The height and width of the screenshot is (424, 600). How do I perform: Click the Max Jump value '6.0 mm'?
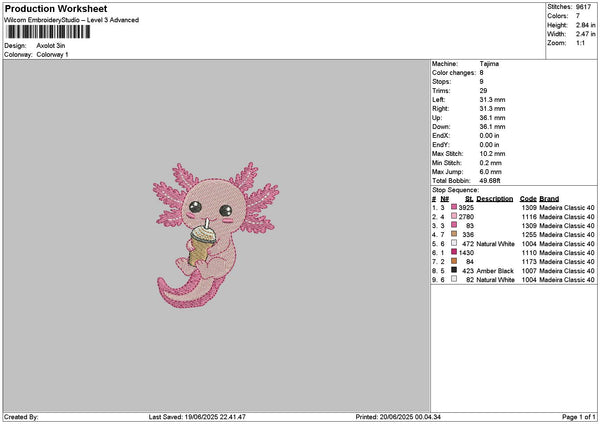coord(491,172)
